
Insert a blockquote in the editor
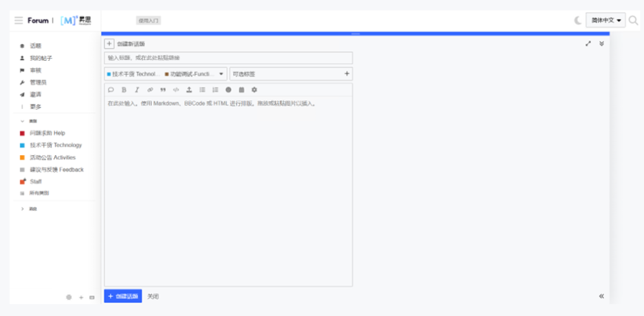pyautogui.click(x=163, y=90)
